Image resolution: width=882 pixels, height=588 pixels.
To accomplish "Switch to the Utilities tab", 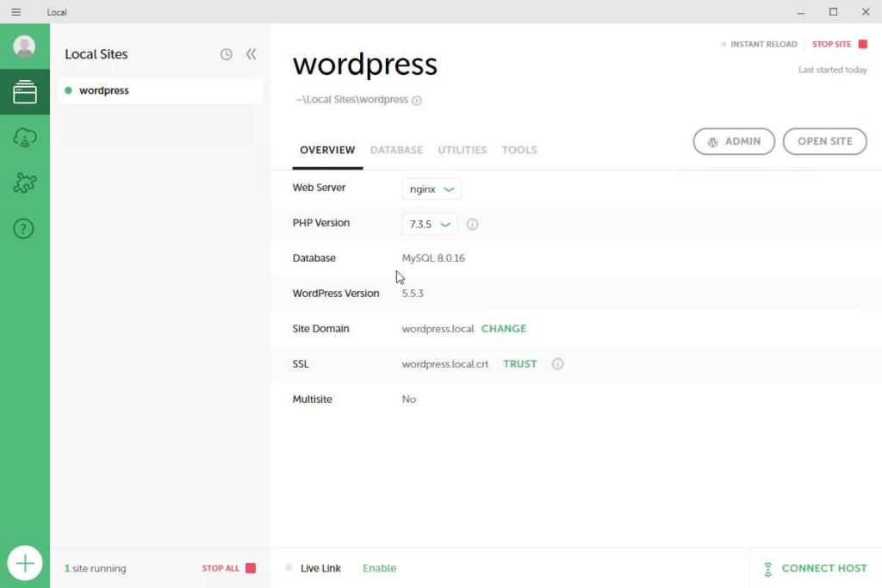I will (x=463, y=150).
